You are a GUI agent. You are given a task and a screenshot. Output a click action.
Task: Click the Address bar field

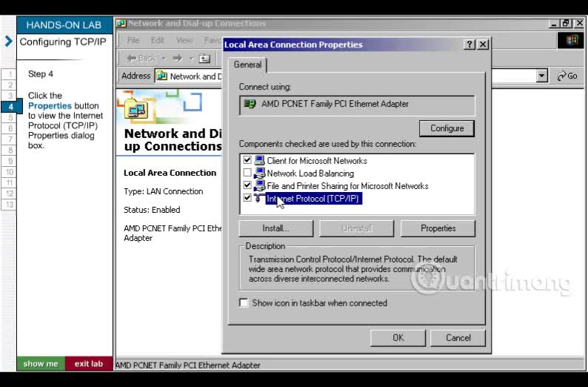pos(351,76)
